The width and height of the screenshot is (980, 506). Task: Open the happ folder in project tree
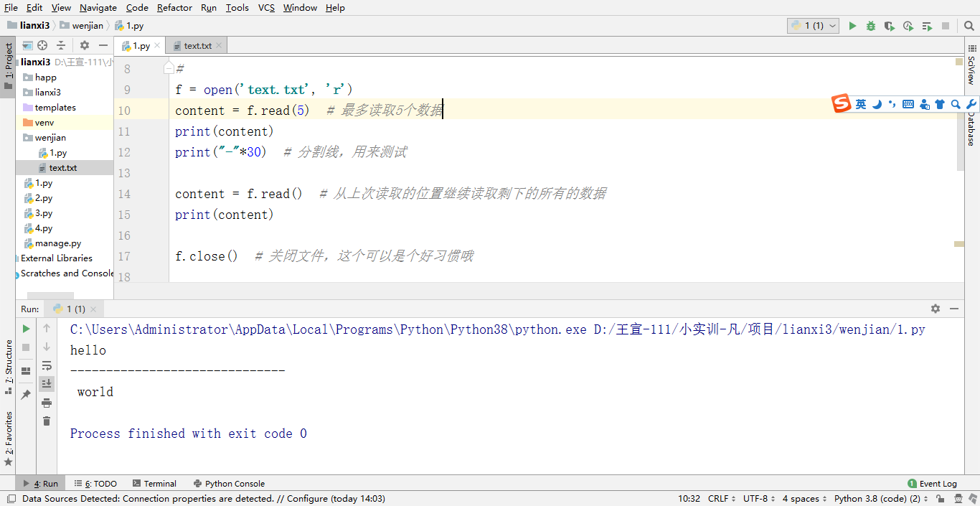click(46, 77)
